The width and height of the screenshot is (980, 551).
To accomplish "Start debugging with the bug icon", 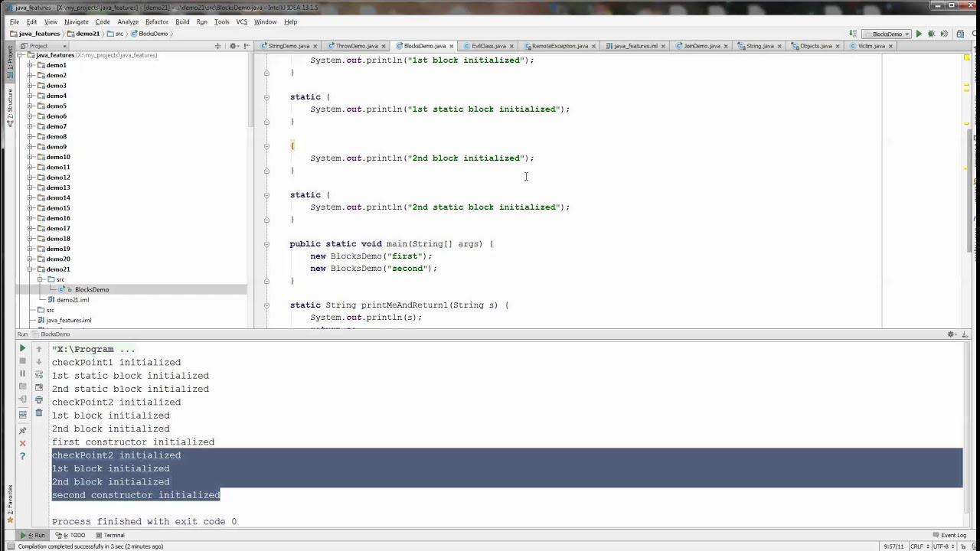I will click(931, 34).
